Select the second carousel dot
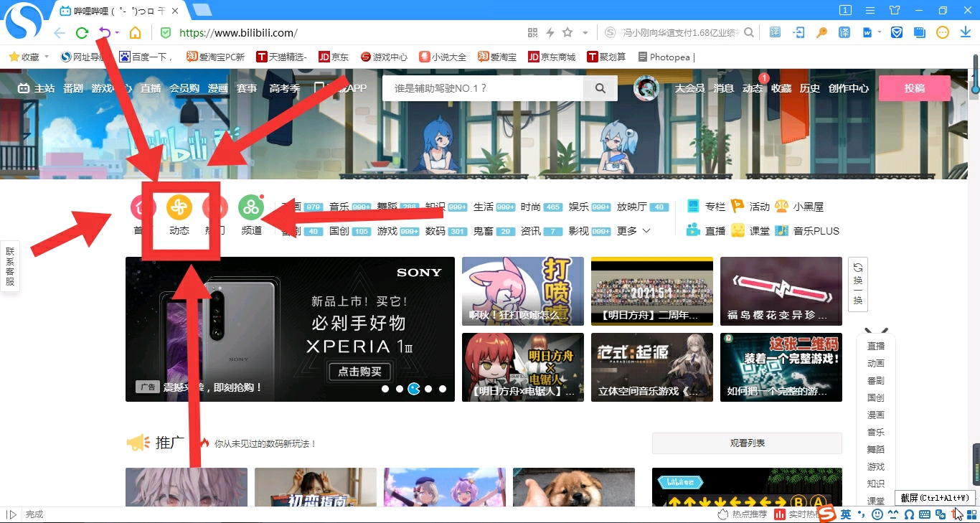The height and width of the screenshot is (523, 980). [400, 389]
